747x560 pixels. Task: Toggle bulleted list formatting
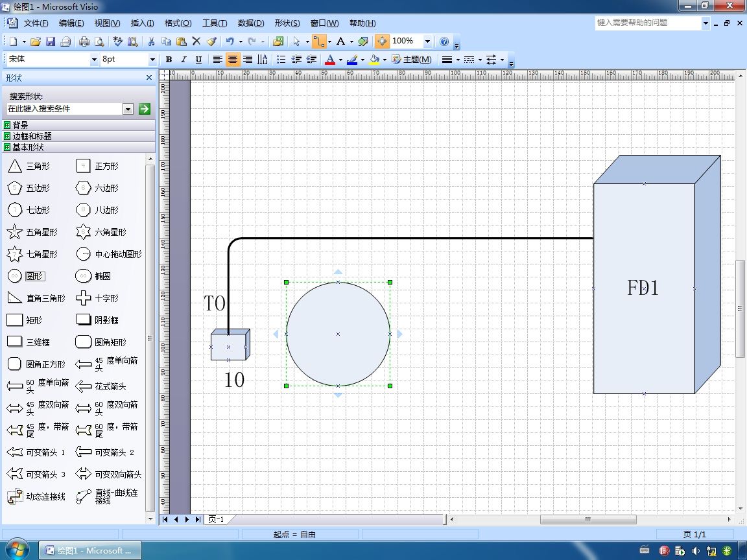coord(281,60)
